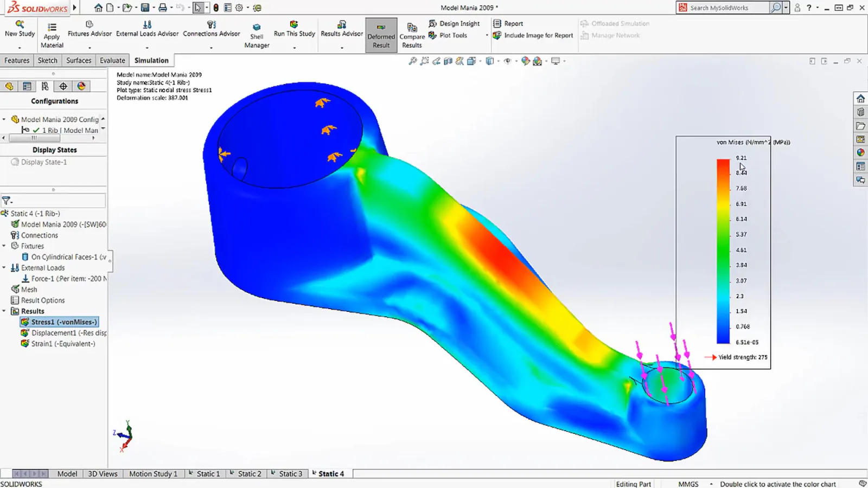Image resolution: width=868 pixels, height=488 pixels.
Task: Select Displacement1 result plot
Action: click(x=63, y=333)
